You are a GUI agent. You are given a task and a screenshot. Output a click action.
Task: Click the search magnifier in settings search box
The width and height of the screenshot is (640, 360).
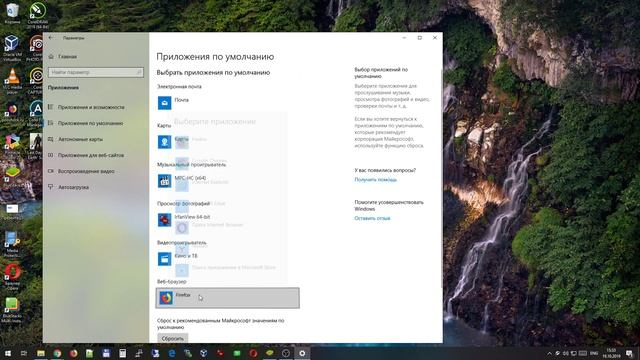click(x=139, y=72)
